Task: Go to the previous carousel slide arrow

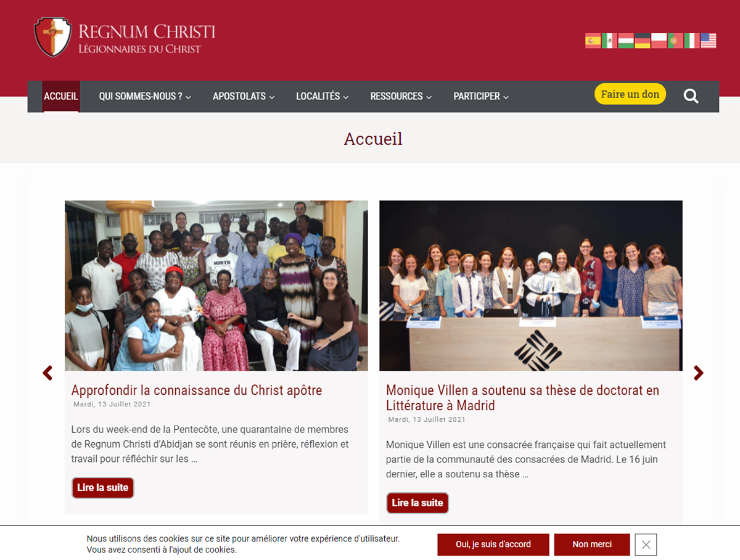Action: [47, 373]
